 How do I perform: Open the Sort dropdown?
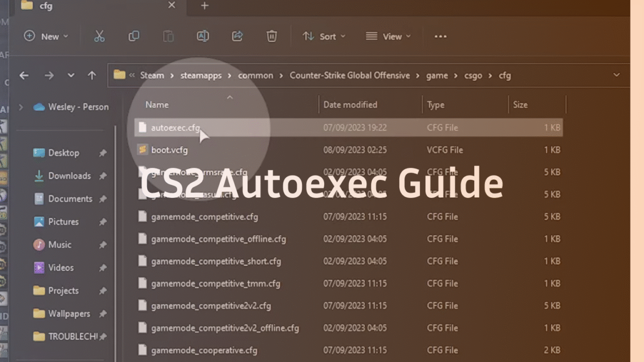[x=324, y=36]
